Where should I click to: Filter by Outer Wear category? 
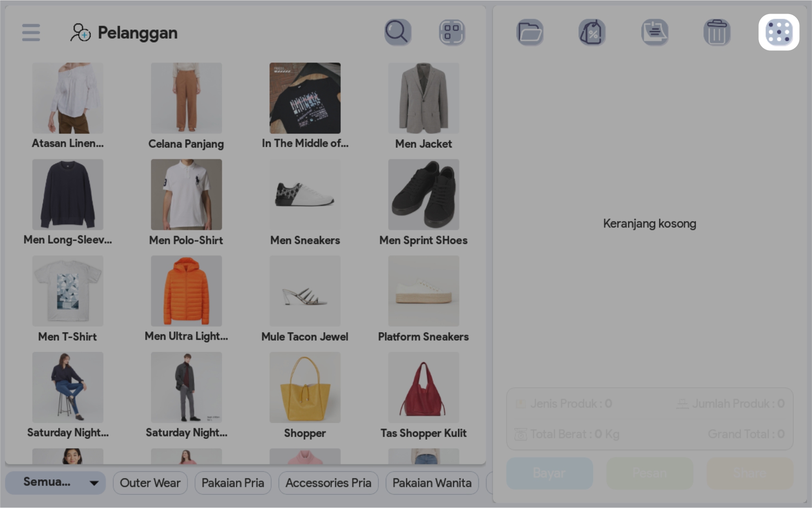150,483
